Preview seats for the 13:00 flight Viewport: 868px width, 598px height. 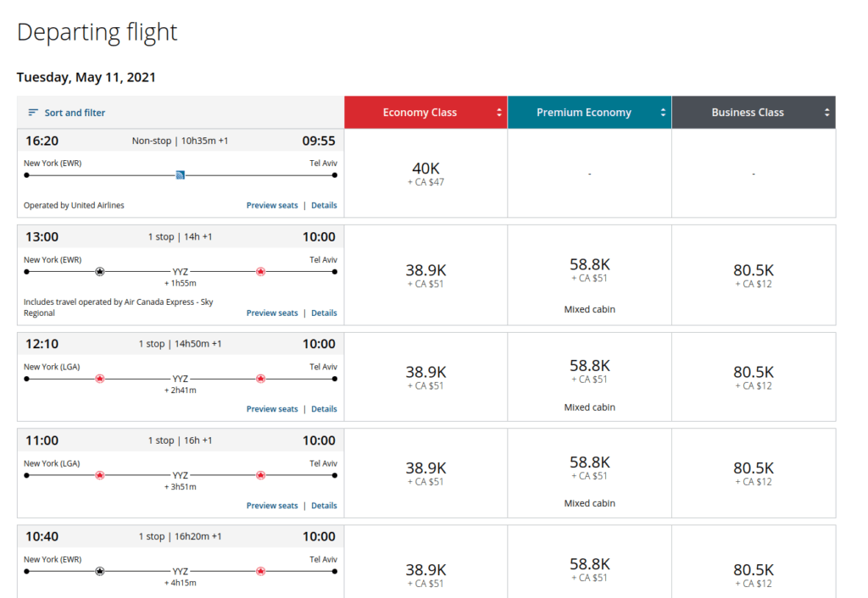coord(272,313)
